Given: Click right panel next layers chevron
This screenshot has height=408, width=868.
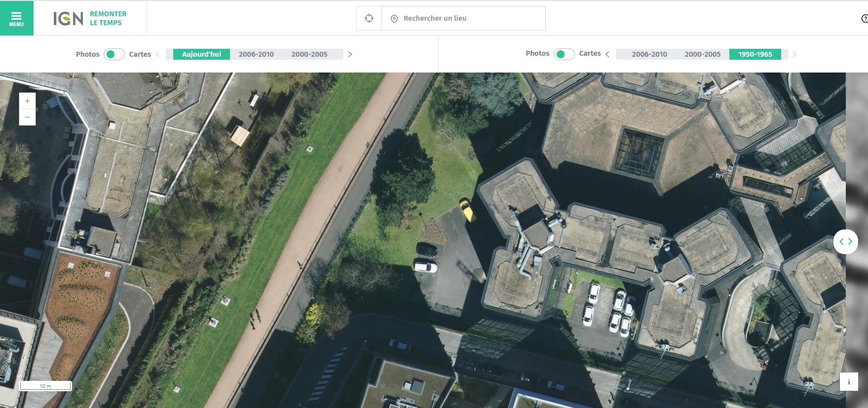Looking at the screenshot, I should pos(794,54).
